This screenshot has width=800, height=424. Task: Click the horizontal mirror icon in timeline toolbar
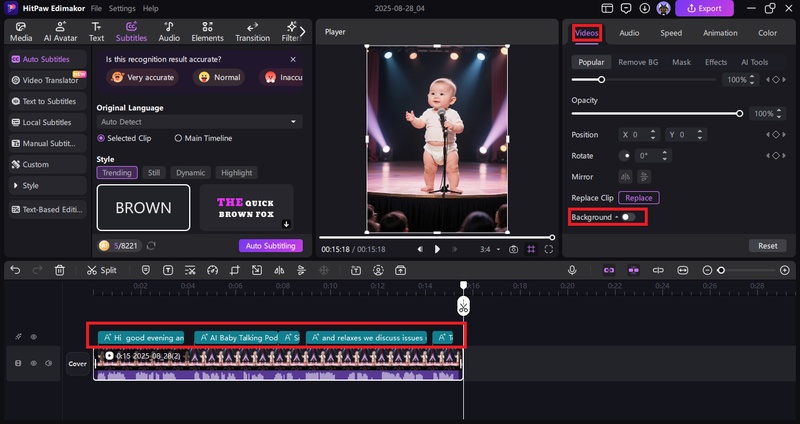click(279, 270)
